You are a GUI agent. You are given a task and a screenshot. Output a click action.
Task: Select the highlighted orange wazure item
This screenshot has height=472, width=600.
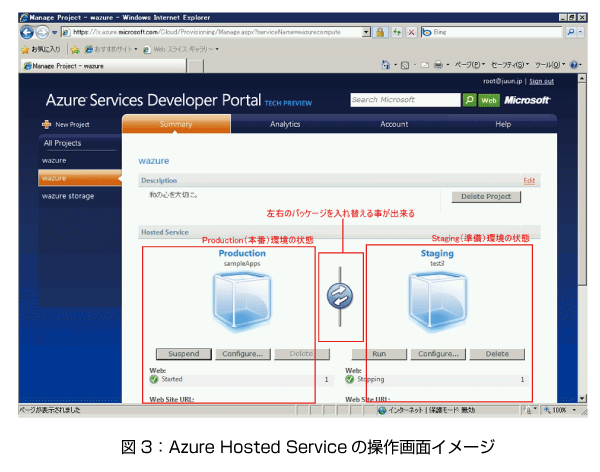[x=80, y=178]
